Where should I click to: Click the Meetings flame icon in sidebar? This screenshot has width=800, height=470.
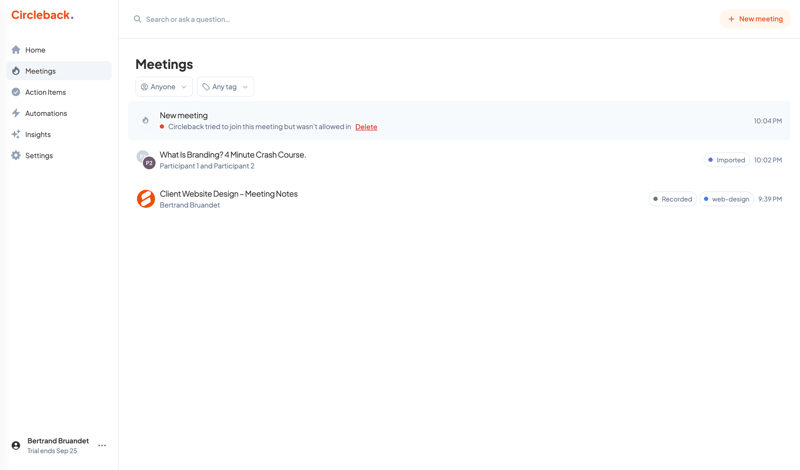tap(16, 71)
